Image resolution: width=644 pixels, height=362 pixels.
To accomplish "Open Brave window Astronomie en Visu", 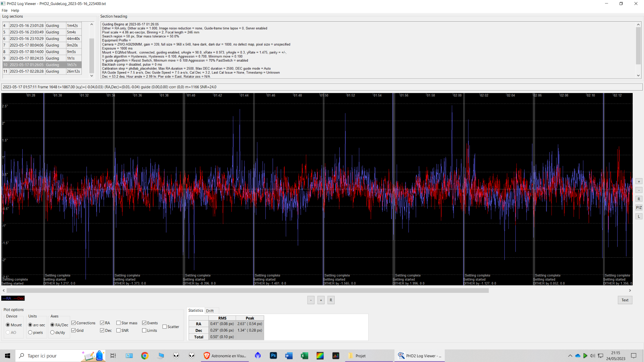I will (x=225, y=356).
